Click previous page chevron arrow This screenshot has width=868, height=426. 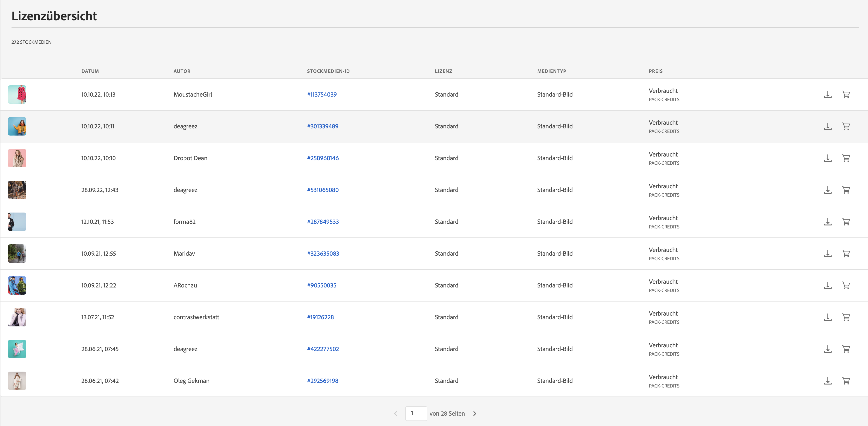click(x=396, y=414)
